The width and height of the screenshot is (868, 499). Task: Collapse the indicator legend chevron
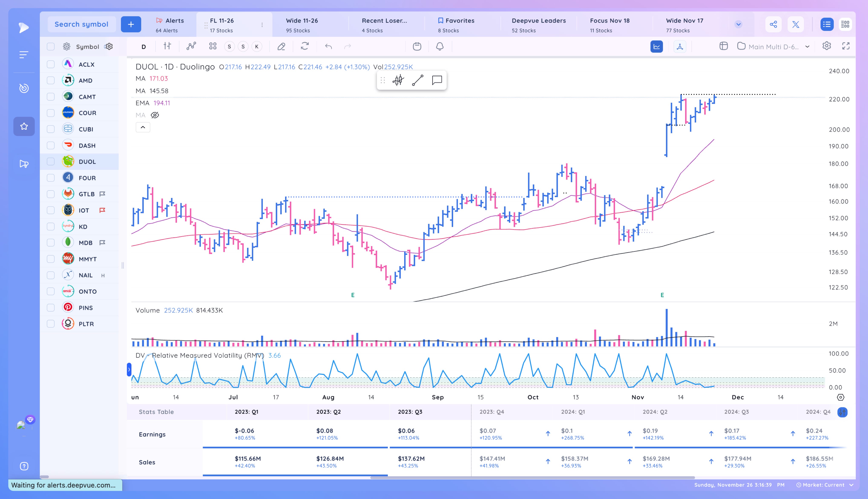143,127
